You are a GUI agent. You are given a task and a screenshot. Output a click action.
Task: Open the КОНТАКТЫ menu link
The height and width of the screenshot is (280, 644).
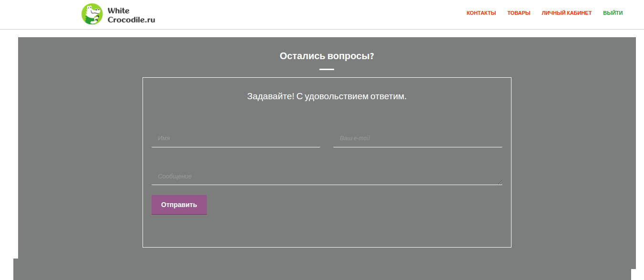click(x=481, y=13)
